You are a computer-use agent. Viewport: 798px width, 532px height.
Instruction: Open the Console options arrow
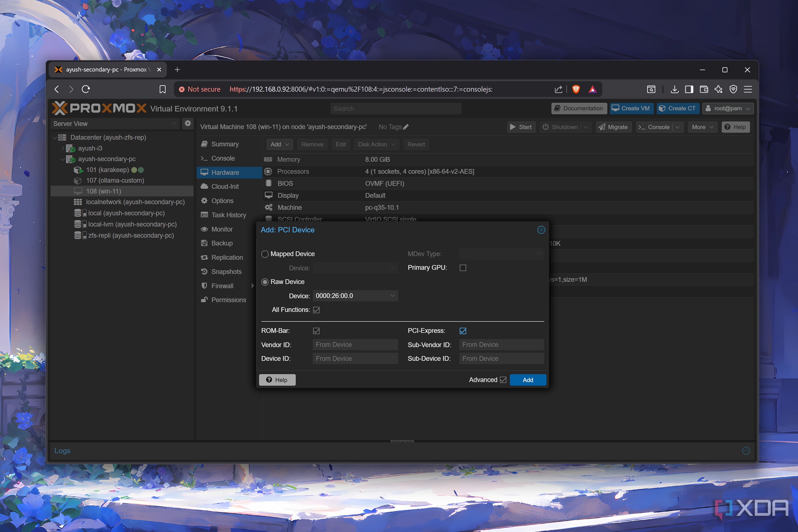678,127
